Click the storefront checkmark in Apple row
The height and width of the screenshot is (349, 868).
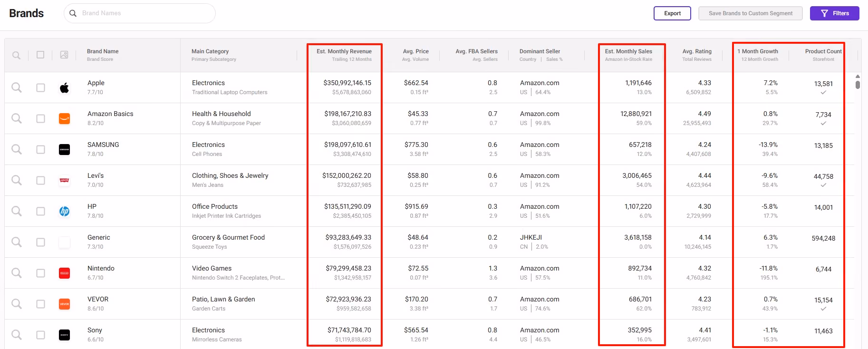pos(823,92)
